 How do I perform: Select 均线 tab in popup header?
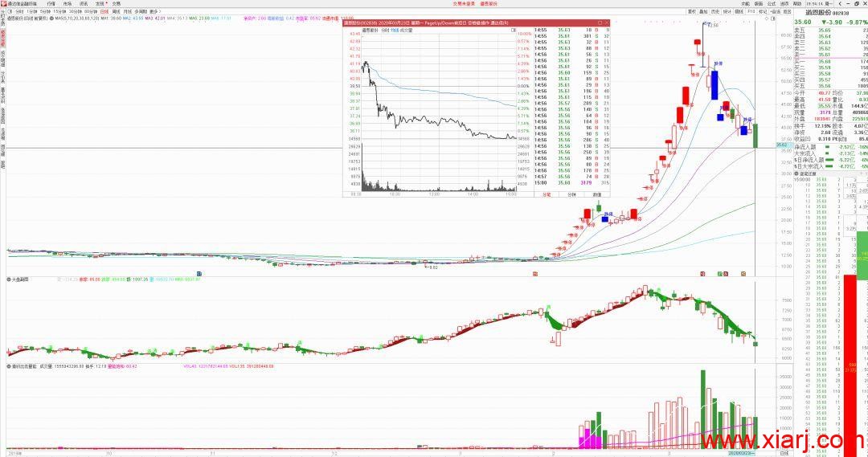[395, 31]
